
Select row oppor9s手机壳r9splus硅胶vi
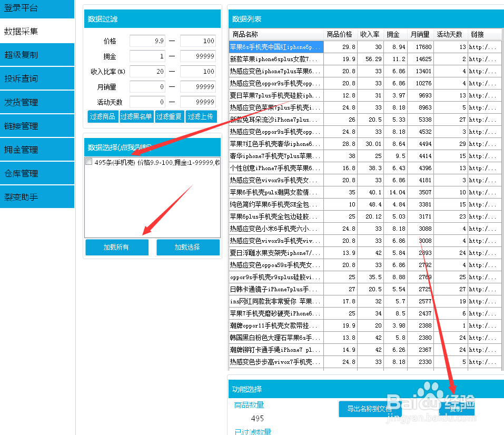click(x=365, y=277)
